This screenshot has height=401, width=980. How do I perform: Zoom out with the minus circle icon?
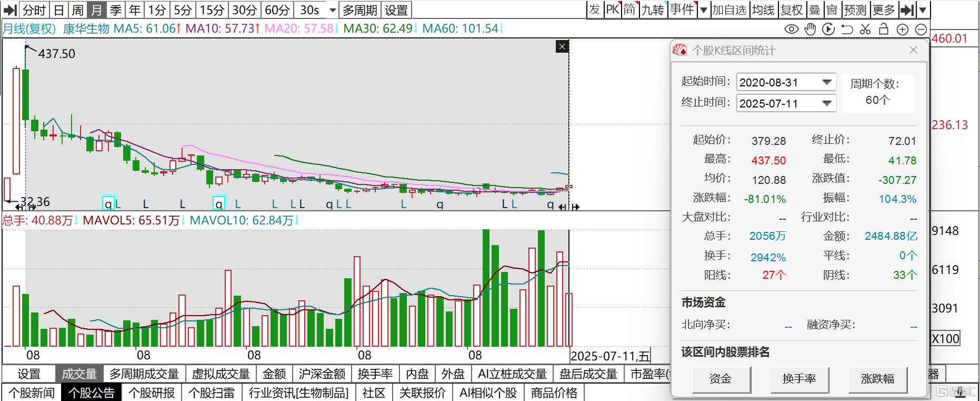tap(921, 30)
